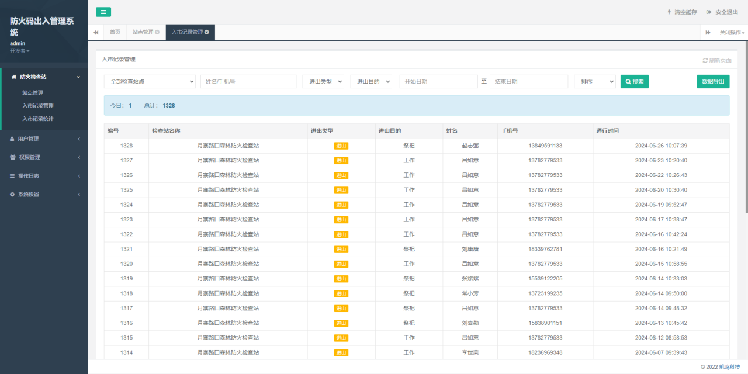Image resolution: width=748 pixels, height=374 pixels.
Task: Click the 安全退出 logout link
Action: click(x=721, y=12)
